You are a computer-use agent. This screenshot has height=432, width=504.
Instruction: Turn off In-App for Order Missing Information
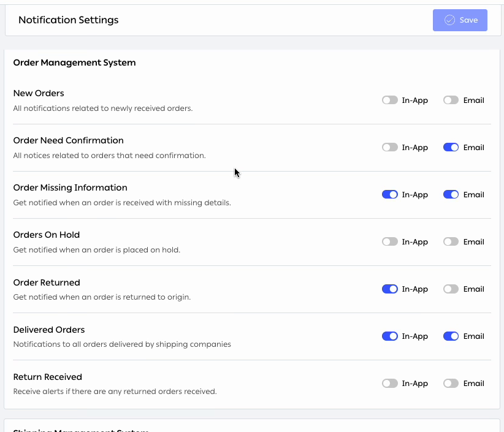390,195
